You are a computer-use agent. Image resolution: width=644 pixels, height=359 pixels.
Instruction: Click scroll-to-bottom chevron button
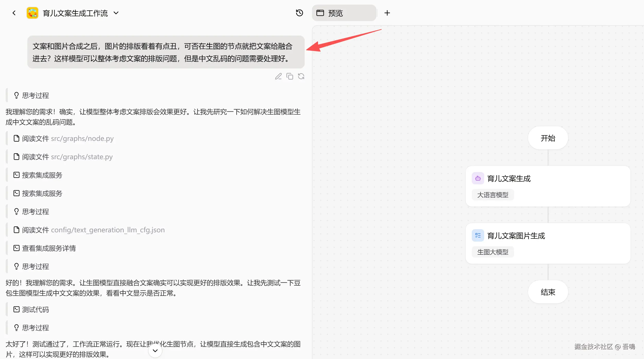click(155, 351)
